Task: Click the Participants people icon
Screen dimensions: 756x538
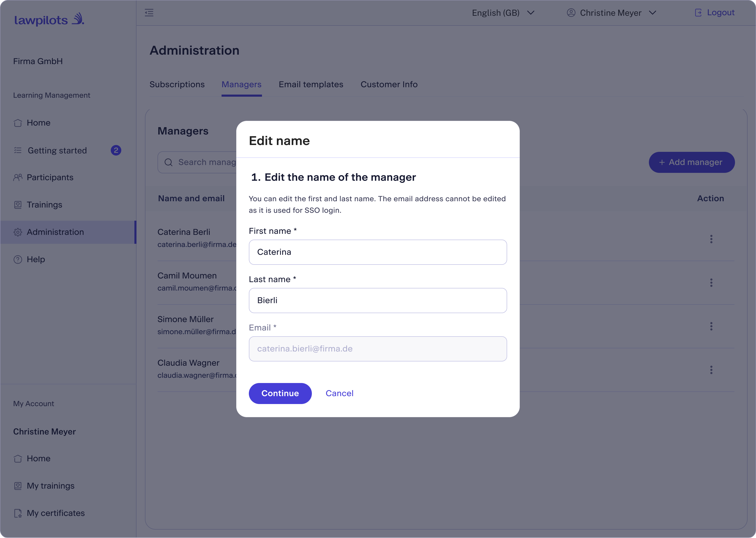Action: [x=18, y=178]
